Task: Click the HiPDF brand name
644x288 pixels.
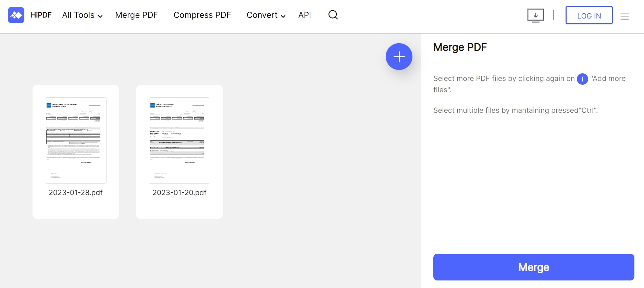Action: (x=41, y=15)
